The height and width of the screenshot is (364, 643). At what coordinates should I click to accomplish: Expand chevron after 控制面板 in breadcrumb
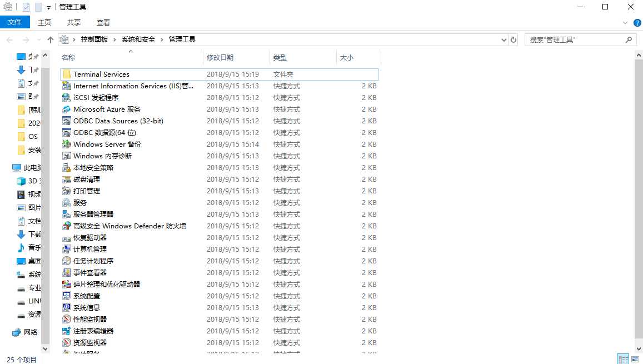click(x=115, y=40)
